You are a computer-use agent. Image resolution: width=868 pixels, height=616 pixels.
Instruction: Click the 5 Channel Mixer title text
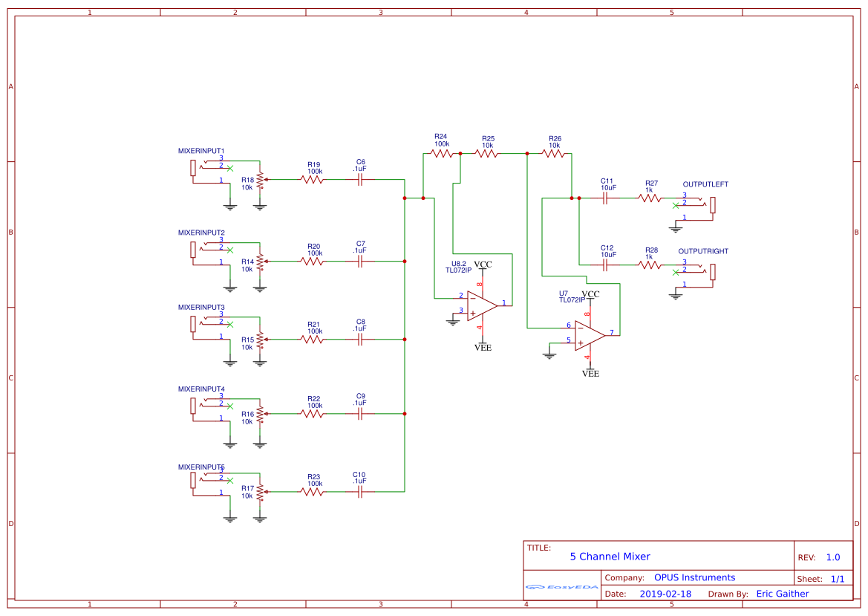pyautogui.click(x=610, y=557)
